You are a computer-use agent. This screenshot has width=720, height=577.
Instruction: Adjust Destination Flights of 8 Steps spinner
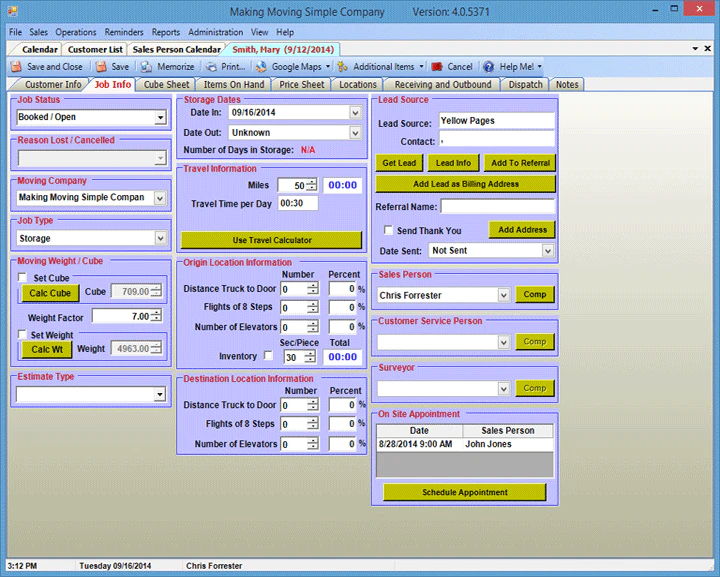coord(313,424)
